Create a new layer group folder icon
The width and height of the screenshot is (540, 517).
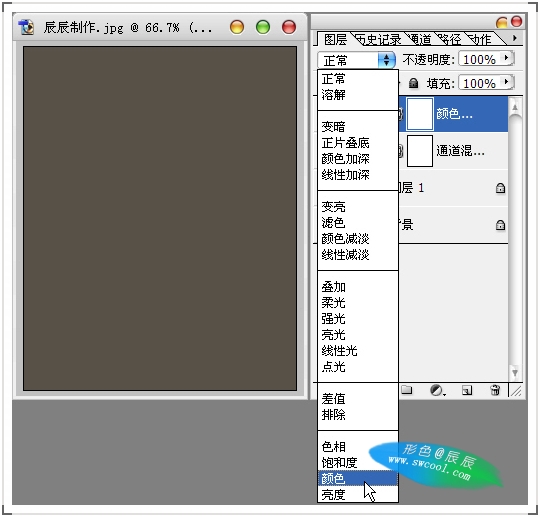pyautogui.click(x=407, y=390)
